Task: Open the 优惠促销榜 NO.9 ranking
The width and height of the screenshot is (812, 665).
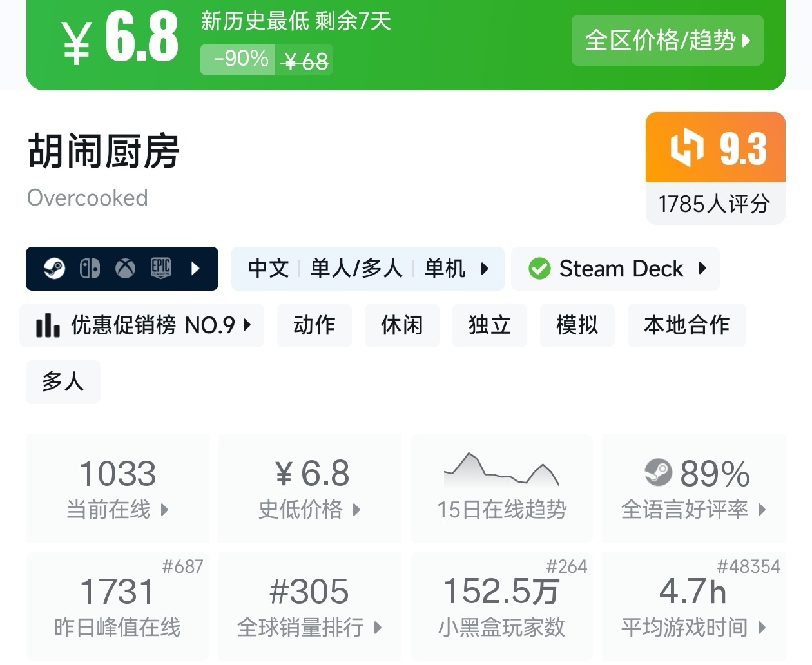Action: pos(142,325)
